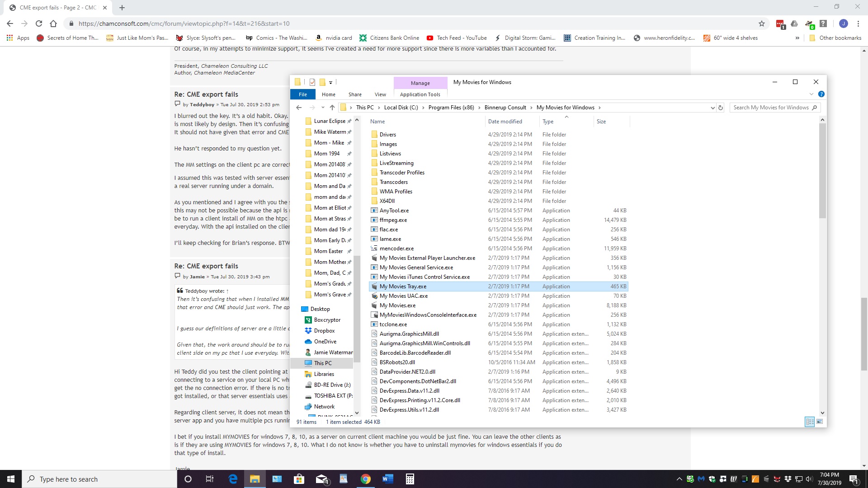Bookmark this page with star icon
Image resolution: width=868 pixels, height=488 pixels.
pos(762,23)
